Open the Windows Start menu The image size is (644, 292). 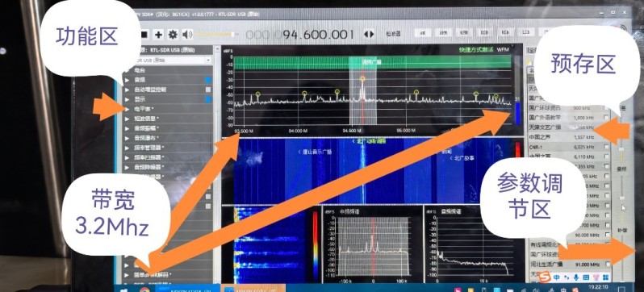tap(123, 290)
